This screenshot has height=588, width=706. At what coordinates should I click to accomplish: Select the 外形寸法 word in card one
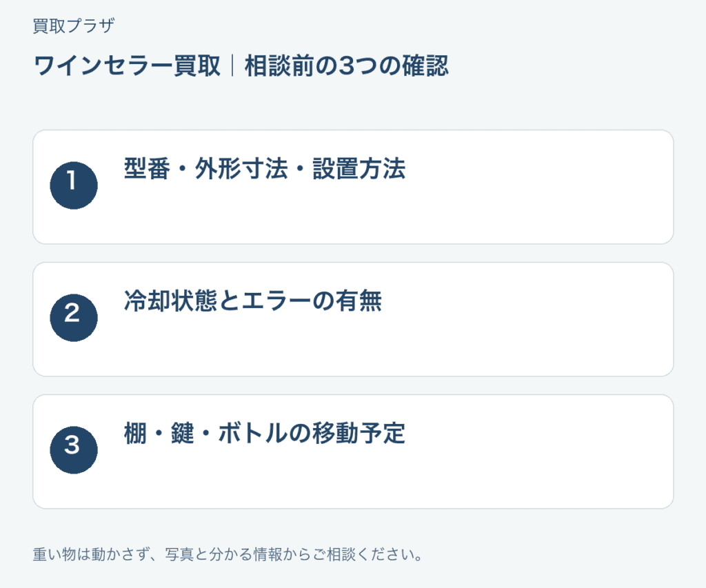pos(241,169)
